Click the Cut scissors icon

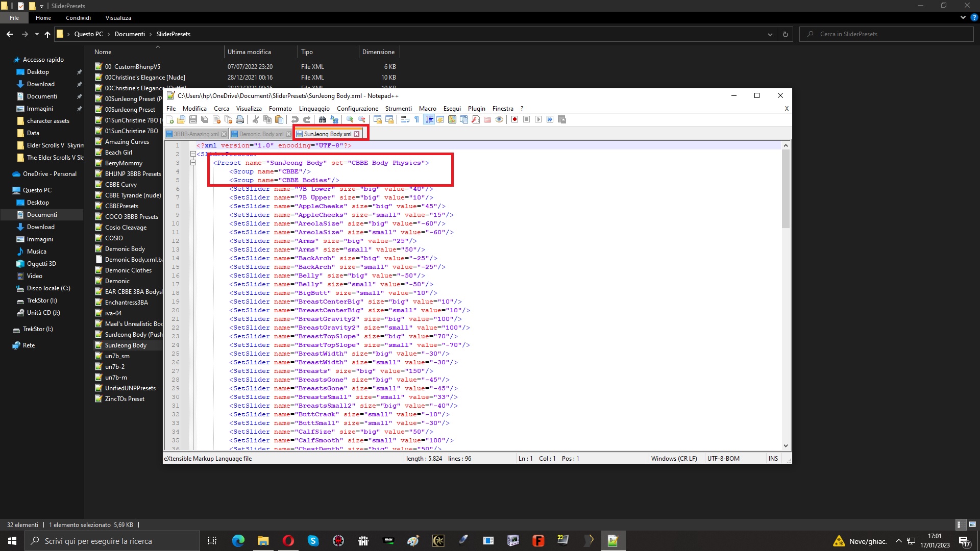(x=255, y=119)
